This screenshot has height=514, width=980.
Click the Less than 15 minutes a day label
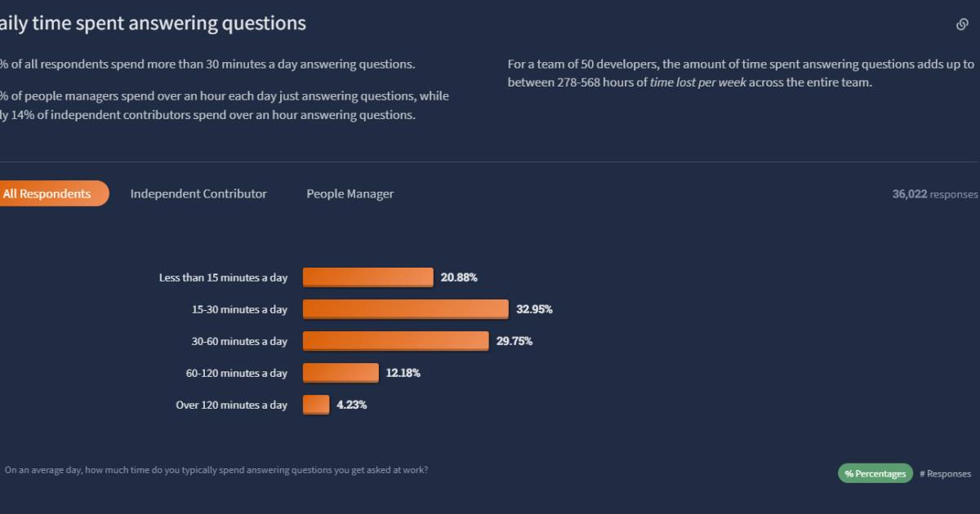pyautogui.click(x=223, y=277)
